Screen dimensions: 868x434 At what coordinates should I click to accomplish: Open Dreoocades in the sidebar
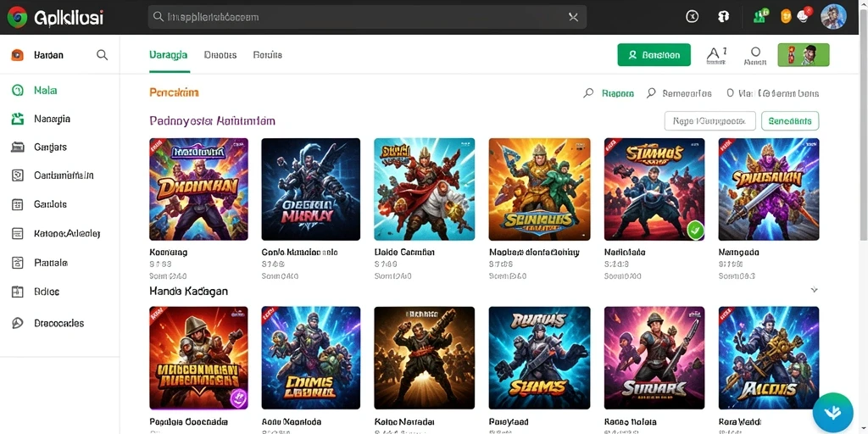[60, 323]
